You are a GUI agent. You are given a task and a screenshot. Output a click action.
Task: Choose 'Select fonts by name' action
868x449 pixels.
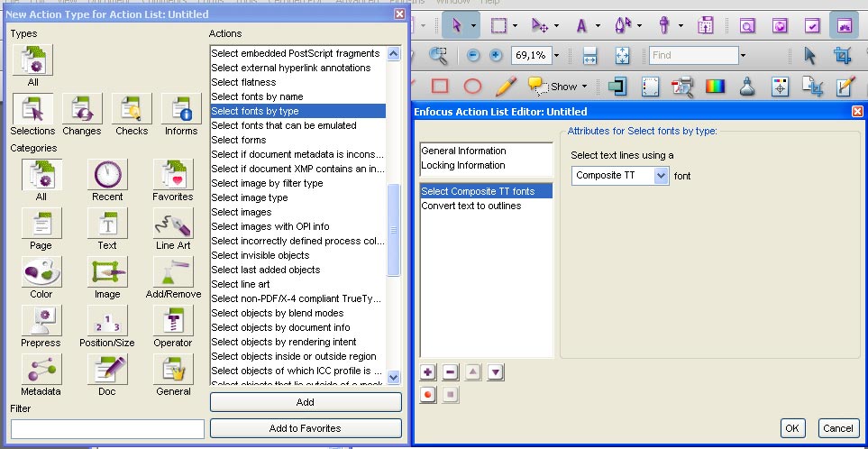(x=298, y=96)
